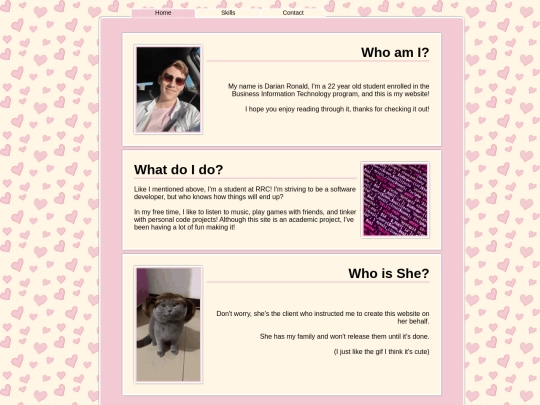Click the 'I'm a student at RRC' paragraph
The image size is (540, 405).
[x=245, y=193]
